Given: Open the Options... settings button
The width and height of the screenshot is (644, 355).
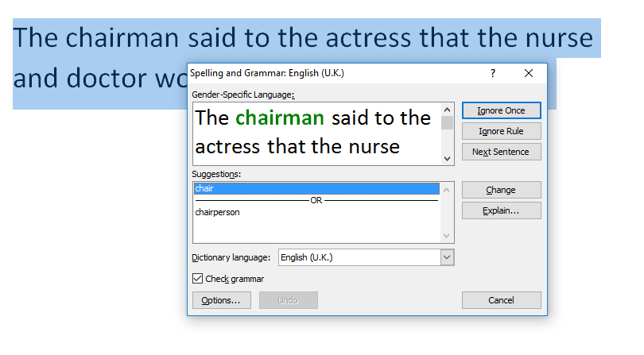Looking at the screenshot, I should 221,300.
